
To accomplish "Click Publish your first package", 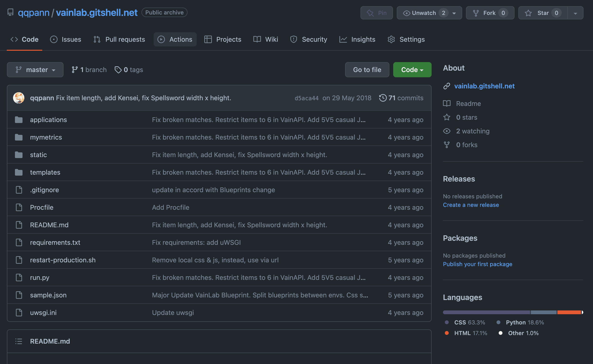I will pyautogui.click(x=477, y=264).
